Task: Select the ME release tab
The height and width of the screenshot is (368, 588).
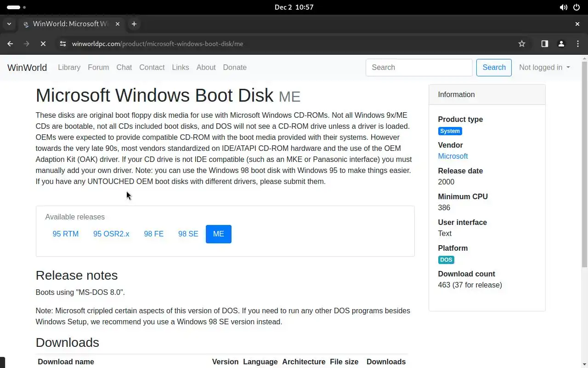Action: click(219, 234)
